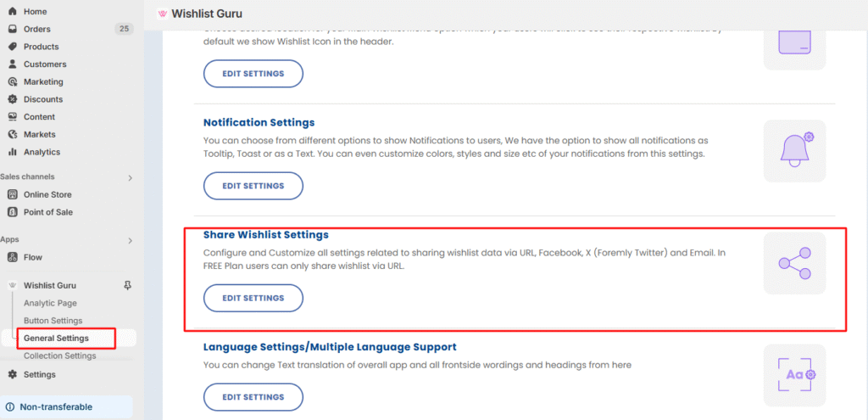
Task: Click the Orders count badge 25
Action: 124,29
